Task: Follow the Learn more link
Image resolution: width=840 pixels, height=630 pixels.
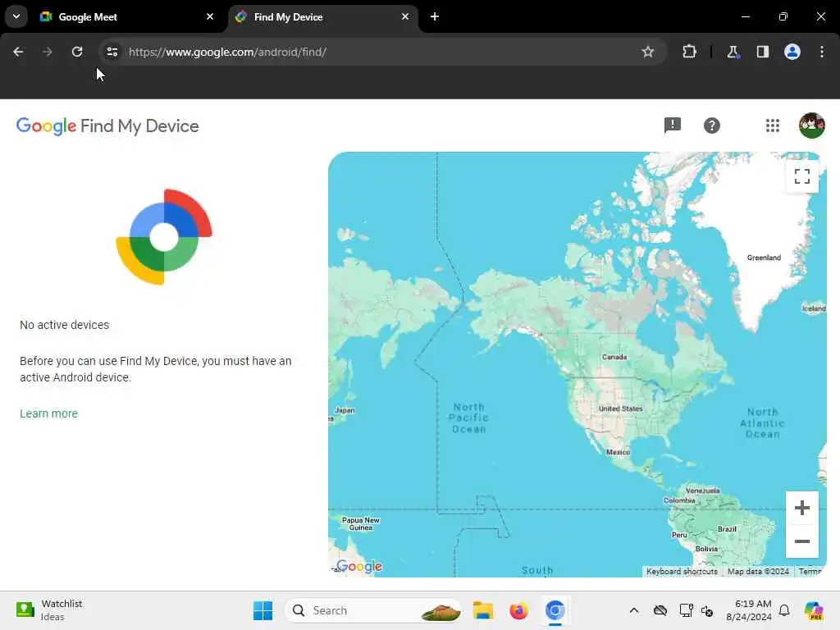Action: click(48, 413)
